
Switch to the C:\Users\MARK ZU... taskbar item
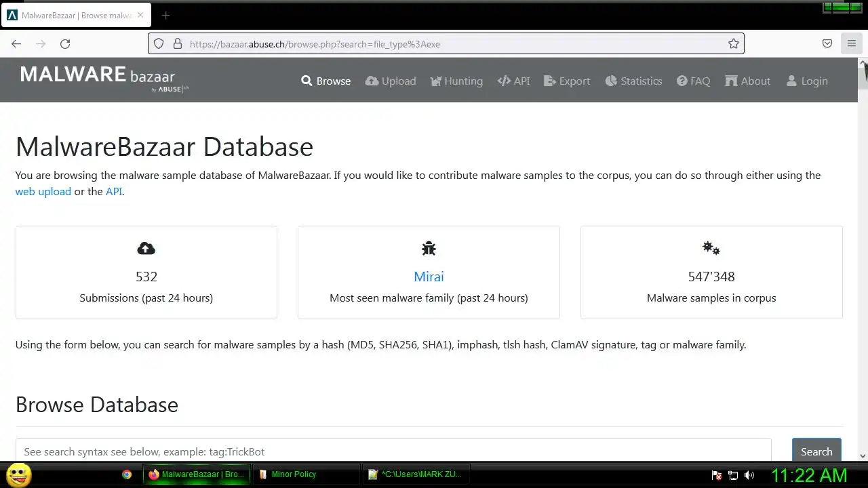pos(416,474)
